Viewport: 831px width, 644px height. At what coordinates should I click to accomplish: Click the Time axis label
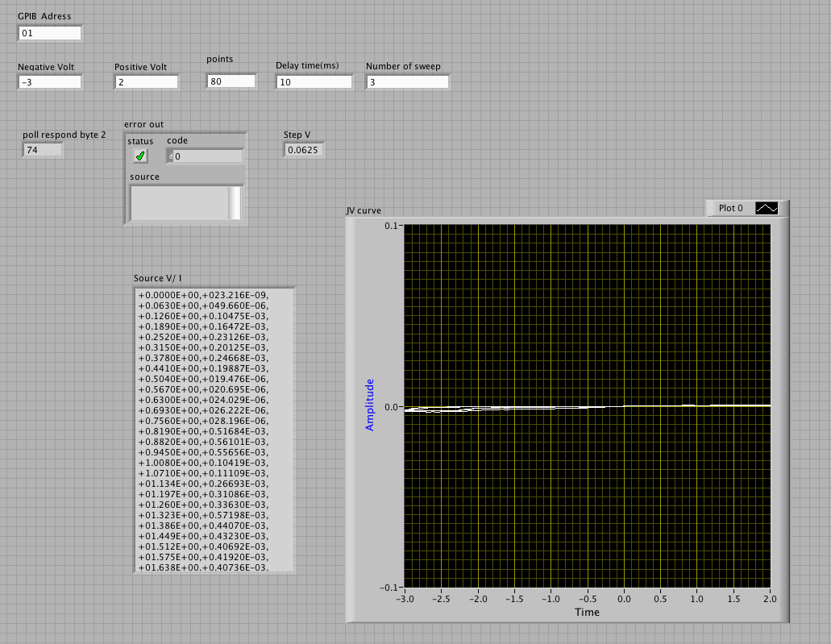(x=588, y=613)
